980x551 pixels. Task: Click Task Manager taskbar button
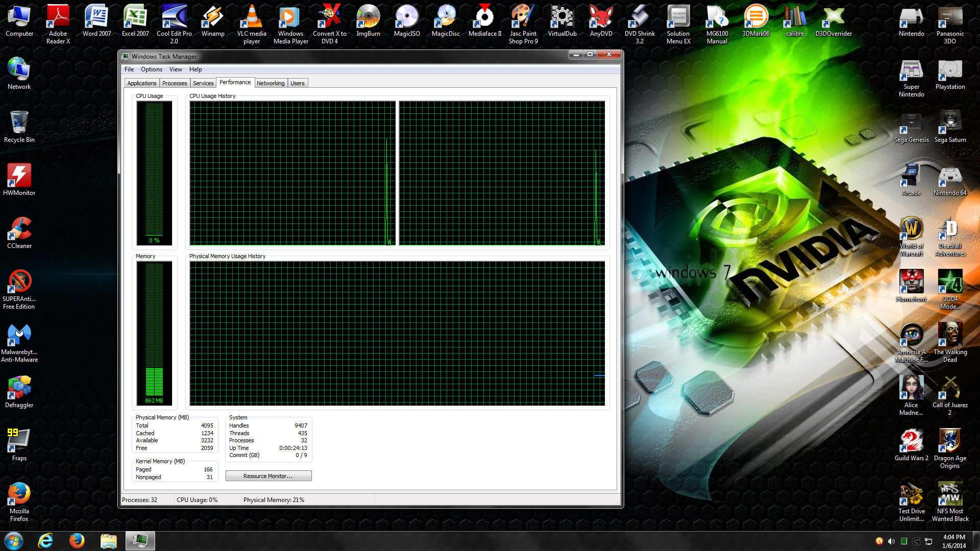click(x=140, y=541)
